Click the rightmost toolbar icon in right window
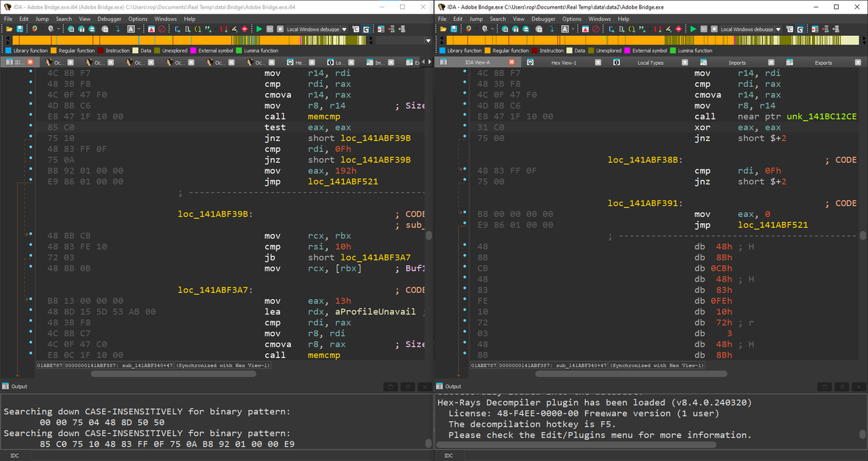This screenshot has height=461, width=868. (x=836, y=29)
